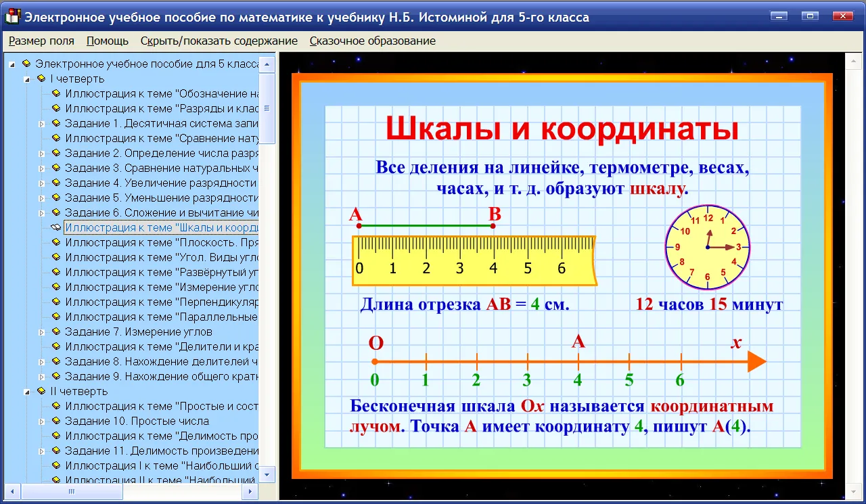Click book icon of 'Задание 7. Измерение углов'
This screenshot has height=504, width=866.
tap(56, 331)
